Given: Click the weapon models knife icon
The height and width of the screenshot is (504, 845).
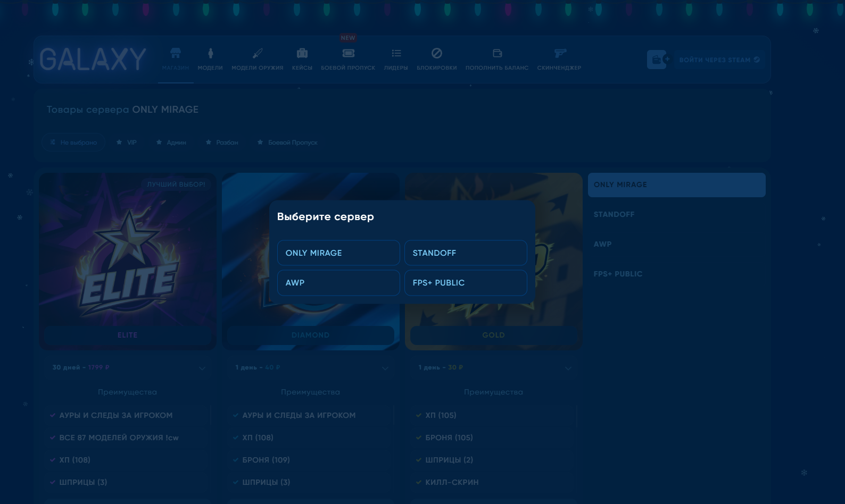Looking at the screenshot, I should click(x=258, y=53).
